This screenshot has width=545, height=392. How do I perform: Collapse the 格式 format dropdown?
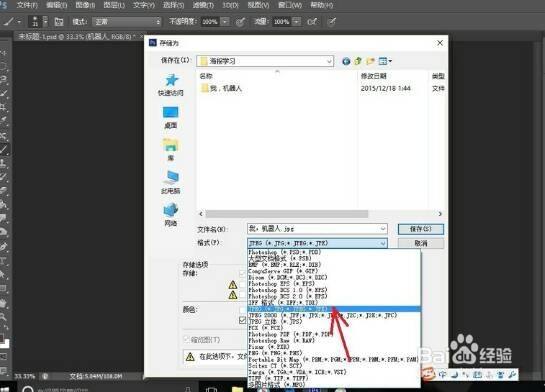tap(383, 243)
